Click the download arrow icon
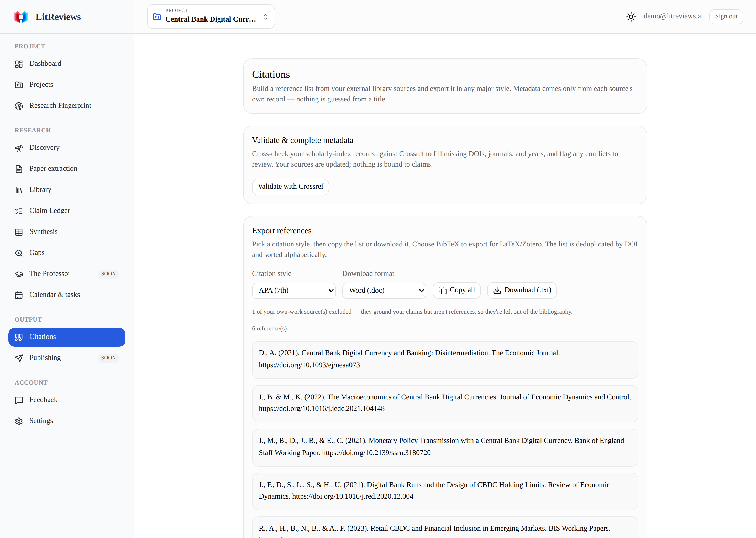This screenshot has height=538, width=756. [x=497, y=291]
